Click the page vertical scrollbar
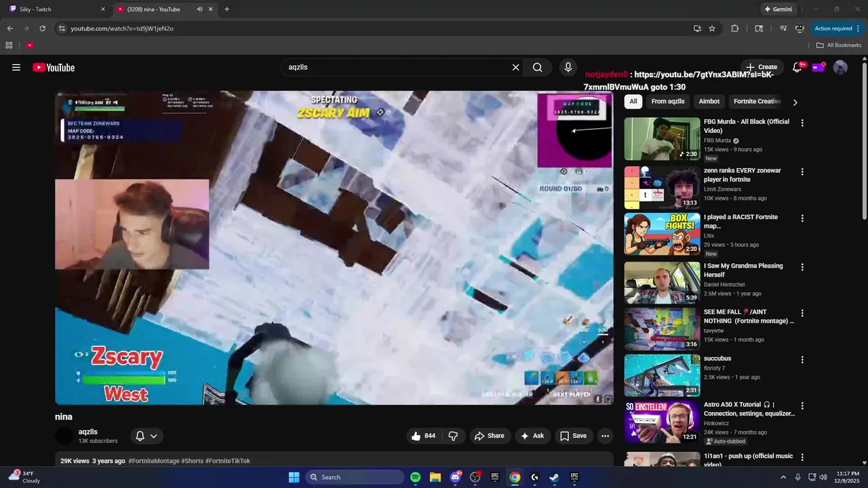 864,140
